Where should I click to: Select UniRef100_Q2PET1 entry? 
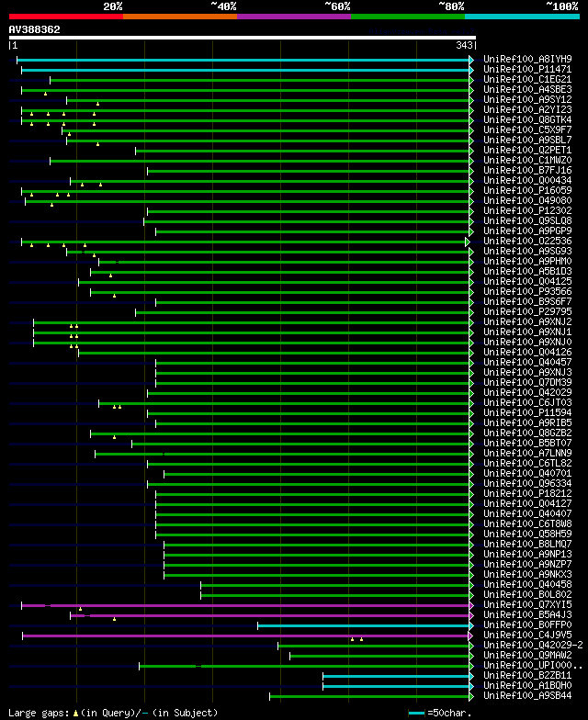(527, 151)
